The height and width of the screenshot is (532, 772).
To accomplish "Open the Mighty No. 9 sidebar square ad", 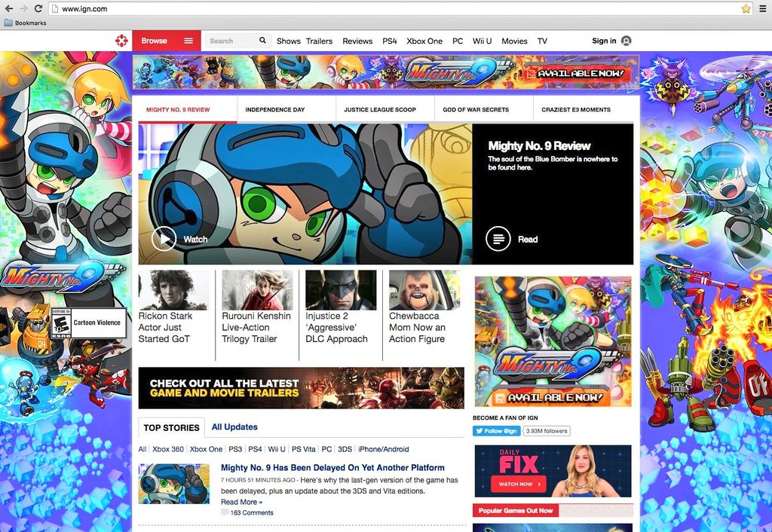I will [x=553, y=341].
